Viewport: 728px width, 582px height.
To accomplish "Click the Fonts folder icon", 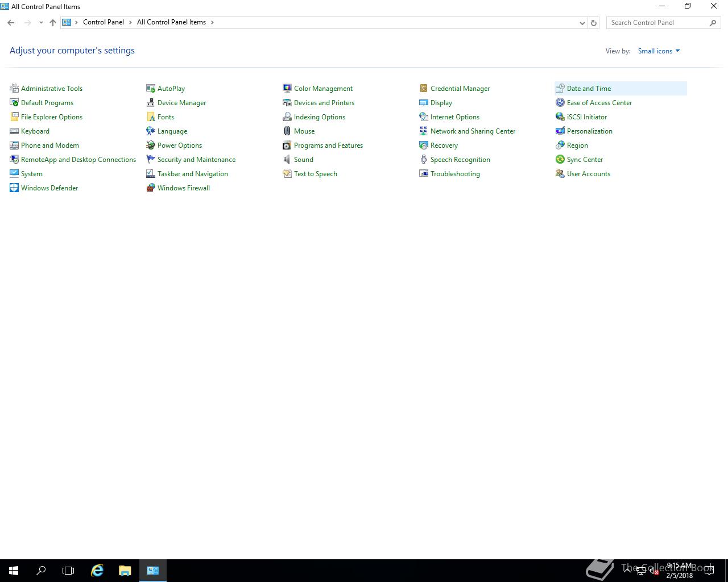I will point(151,117).
